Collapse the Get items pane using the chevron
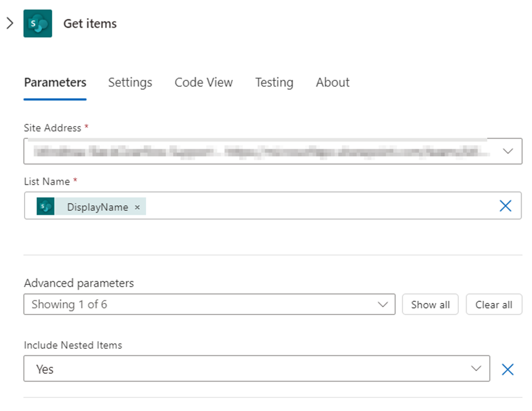Viewport: 532px width, 411px height. (x=10, y=23)
